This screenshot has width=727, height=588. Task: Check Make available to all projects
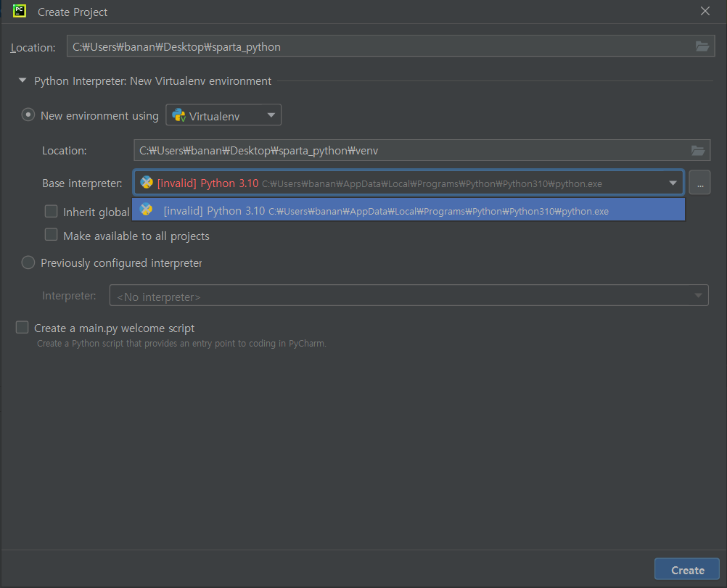tap(51, 235)
